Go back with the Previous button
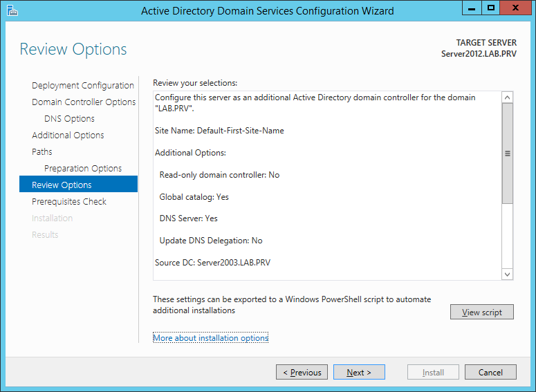Viewport: 536px width, 392px height. tap(302, 372)
